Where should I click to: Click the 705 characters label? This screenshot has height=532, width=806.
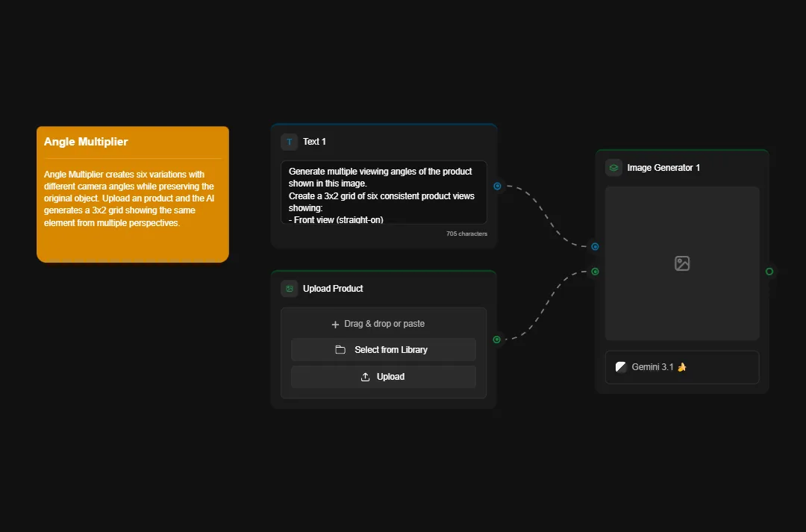point(466,234)
